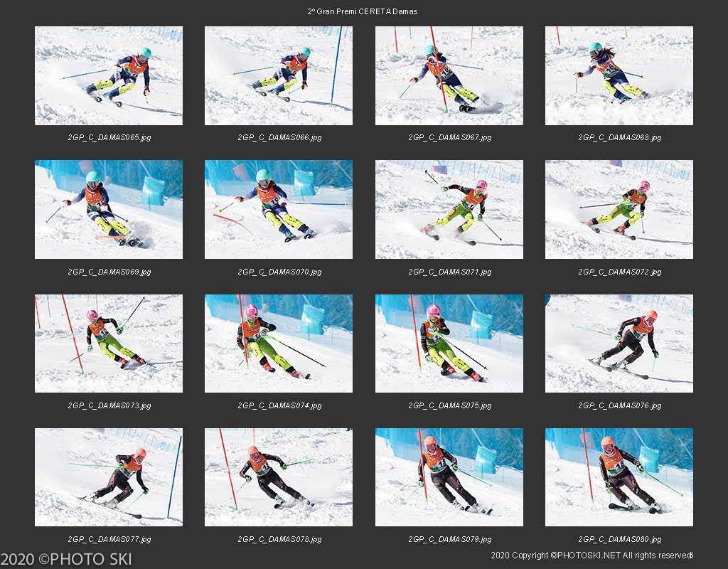Open thumbnail 2GP_C_DAMAS065.jpg

pyautogui.click(x=109, y=75)
